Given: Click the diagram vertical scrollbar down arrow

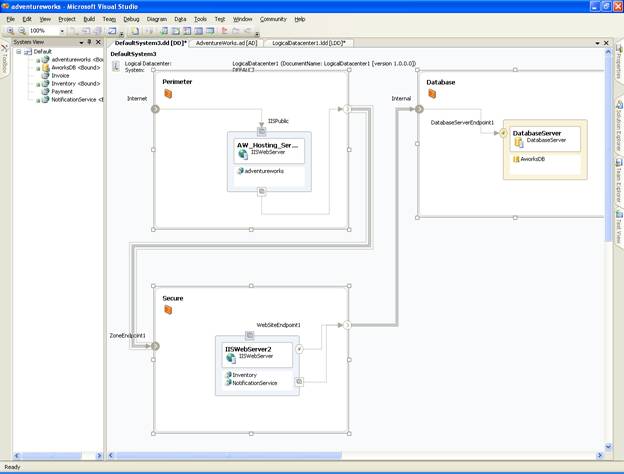Looking at the screenshot, I should (608, 447).
